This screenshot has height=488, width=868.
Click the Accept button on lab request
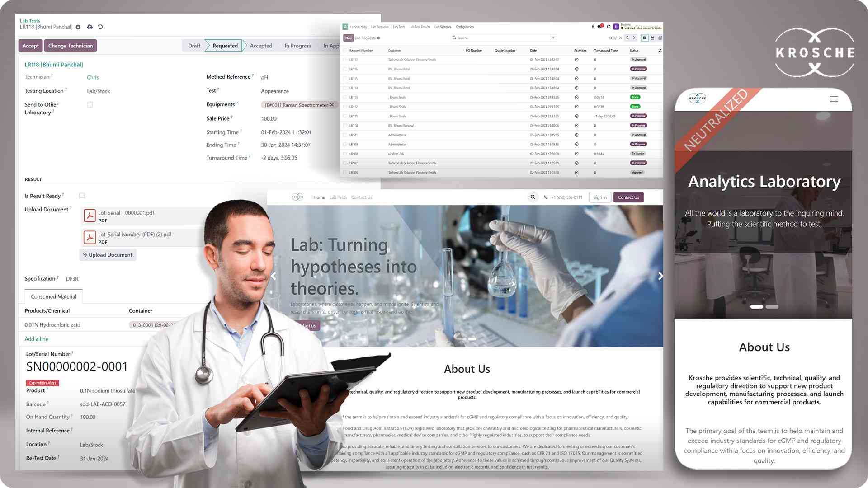pos(30,45)
